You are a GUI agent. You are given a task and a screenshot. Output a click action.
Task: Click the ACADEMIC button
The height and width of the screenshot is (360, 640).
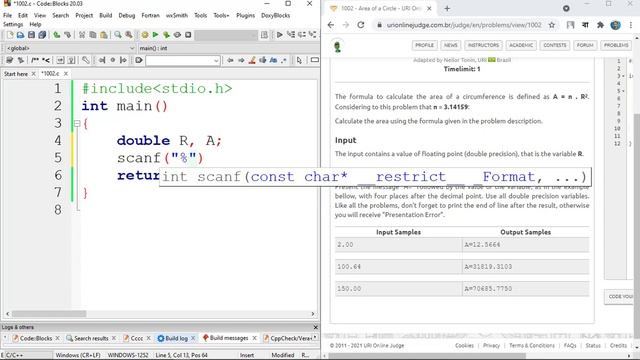[521, 45]
